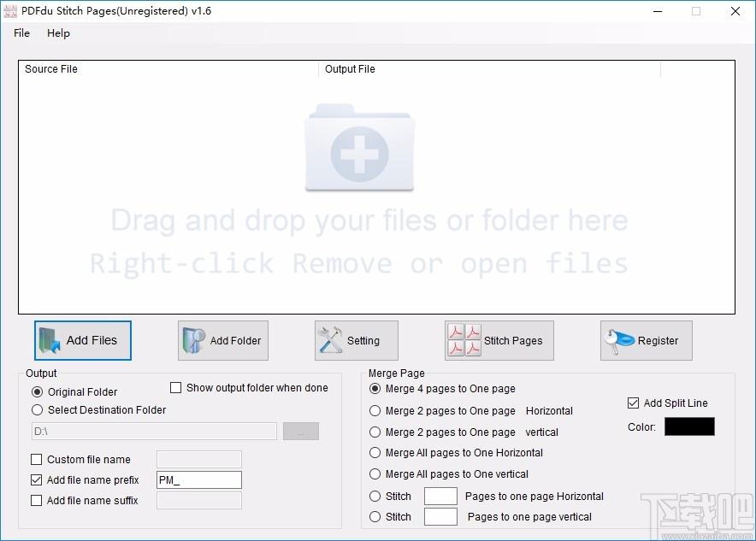Start the Stitch Pages process
The width and height of the screenshot is (756, 541).
click(x=499, y=341)
